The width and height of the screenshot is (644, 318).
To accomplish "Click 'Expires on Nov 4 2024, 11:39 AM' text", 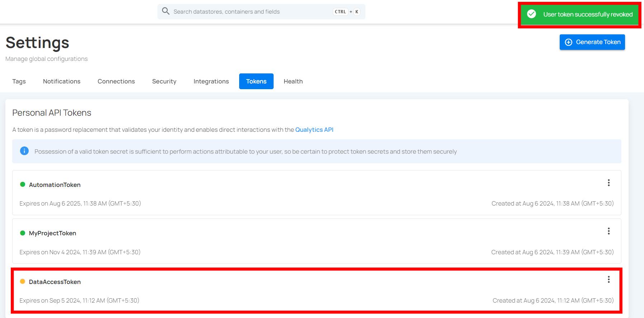I will (80, 252).
